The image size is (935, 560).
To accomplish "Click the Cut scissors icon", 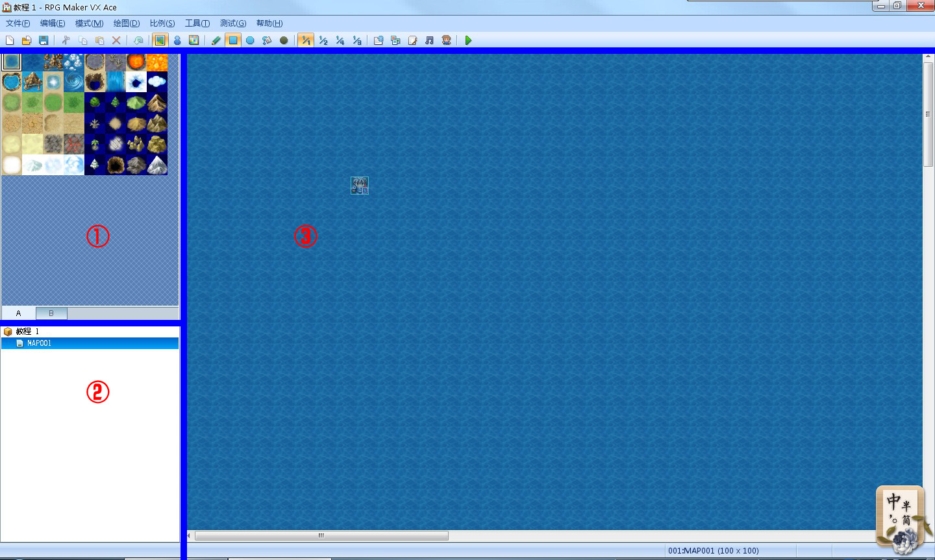I will tap(66, 40).
